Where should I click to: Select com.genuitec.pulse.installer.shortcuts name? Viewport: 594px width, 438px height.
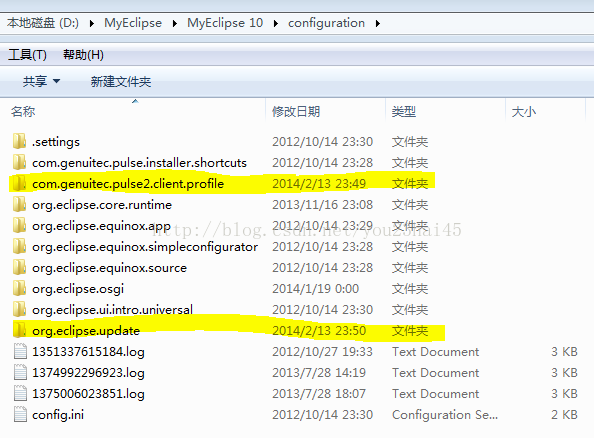[139, 163]
